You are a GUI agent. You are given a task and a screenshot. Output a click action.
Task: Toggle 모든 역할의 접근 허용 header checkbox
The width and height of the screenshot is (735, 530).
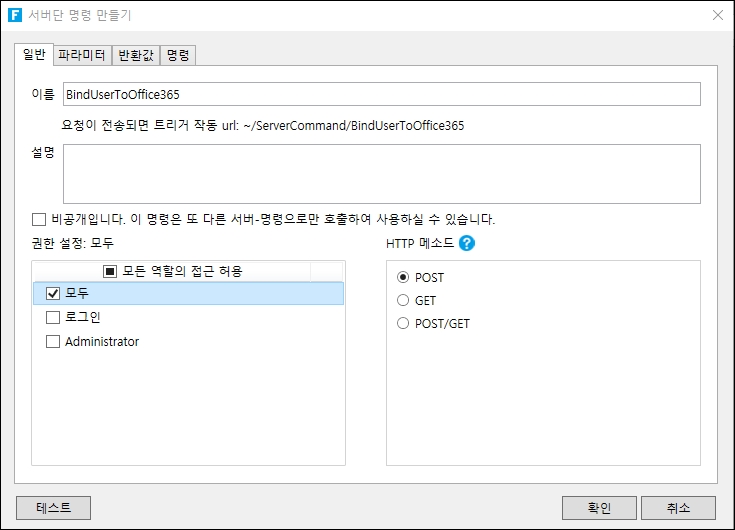110,271
